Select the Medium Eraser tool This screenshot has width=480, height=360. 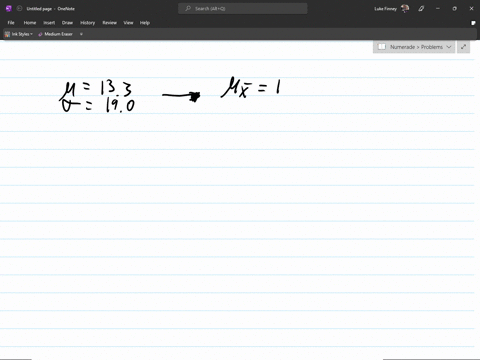pyautogui.click(x=55, y=34)
